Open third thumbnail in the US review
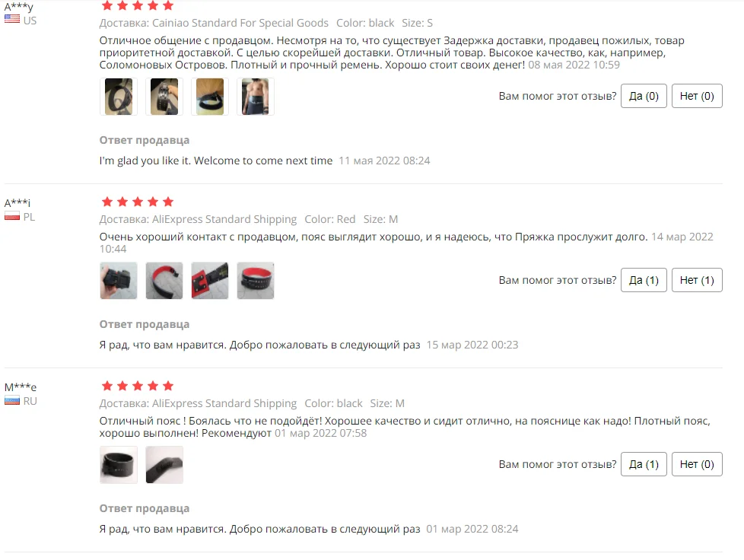The height and width of the screenshot is (560, 744). (x=210, y=97)
